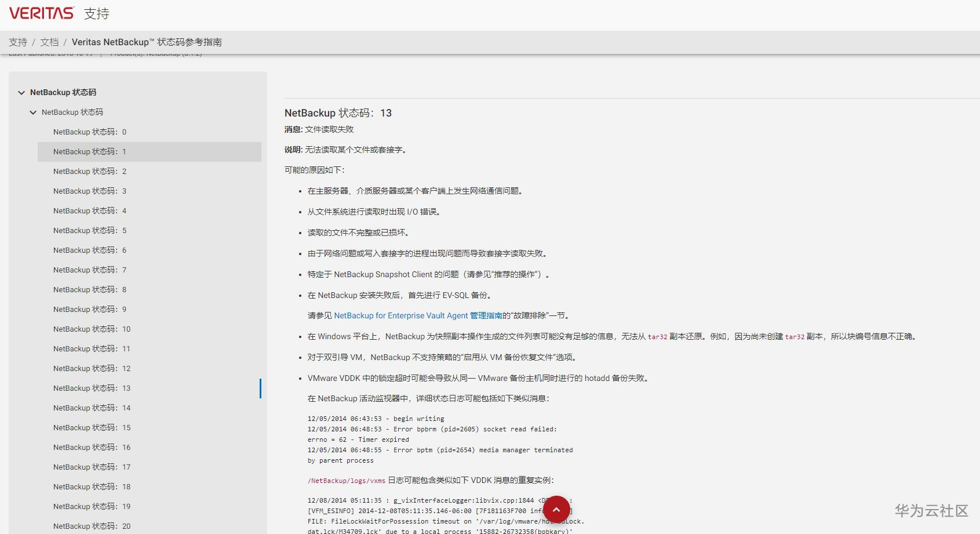Collapse the nested NetBackup 状态码 subsection

point(32,112)
